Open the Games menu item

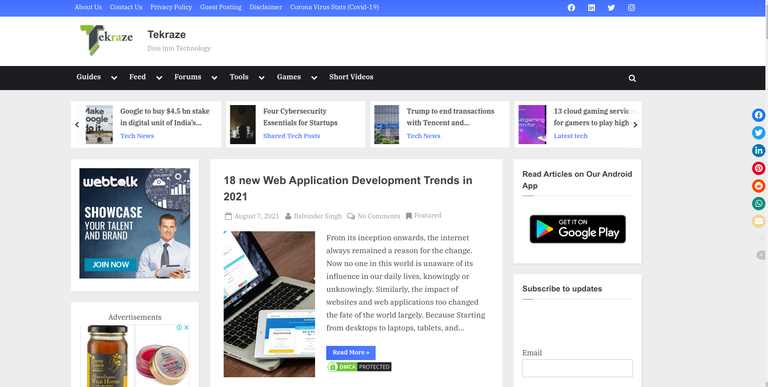click(x=289, y=77)
